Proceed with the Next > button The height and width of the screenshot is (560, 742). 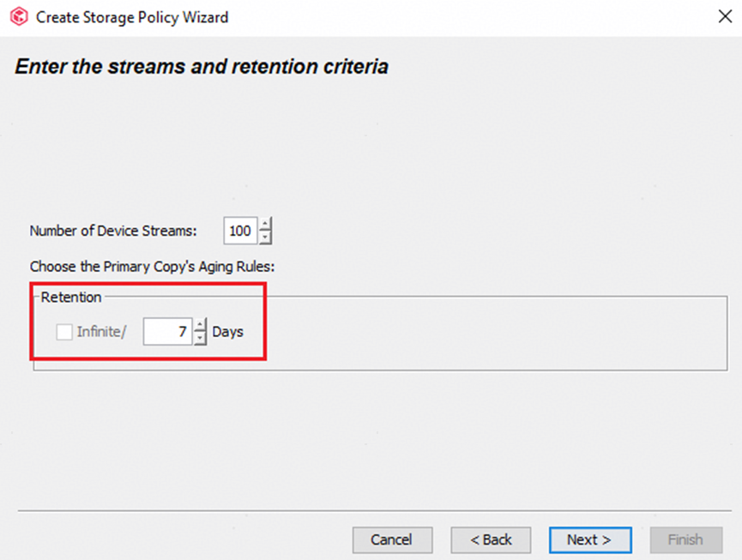tap(589, 539)
